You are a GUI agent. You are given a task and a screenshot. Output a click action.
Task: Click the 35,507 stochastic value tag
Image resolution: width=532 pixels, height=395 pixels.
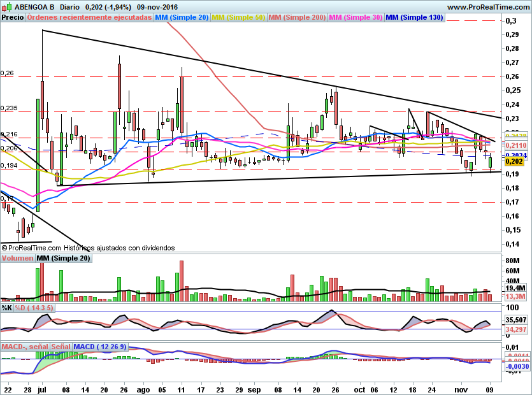pyautogui.click(x=516, y=320)
